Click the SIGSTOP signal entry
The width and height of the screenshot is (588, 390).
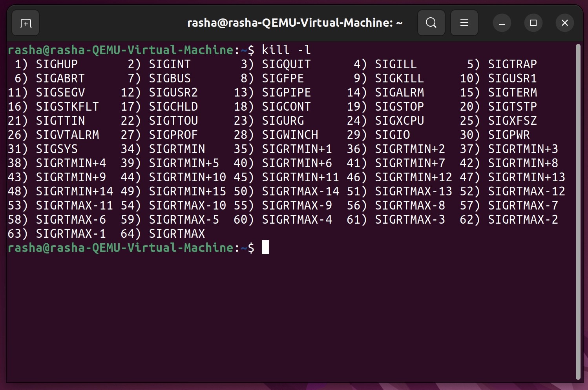click(x=400, y=106)
